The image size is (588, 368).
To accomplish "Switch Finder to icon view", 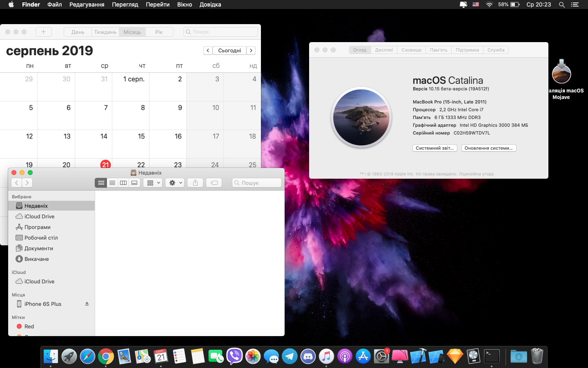I will (101, 183).
